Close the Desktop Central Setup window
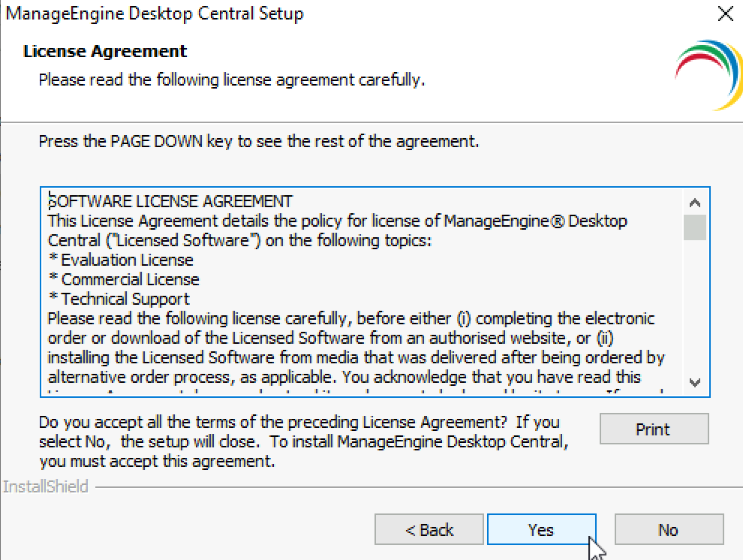The image size is (743, 560). click(x=725, y=14)
